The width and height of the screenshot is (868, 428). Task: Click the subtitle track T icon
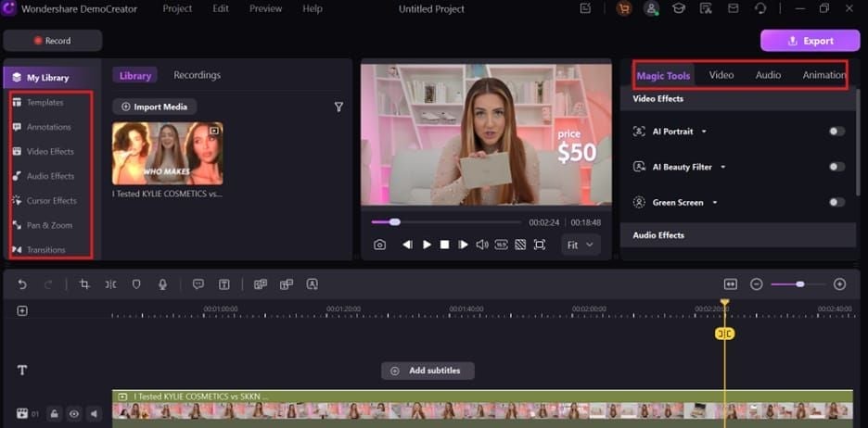[22, 371]
